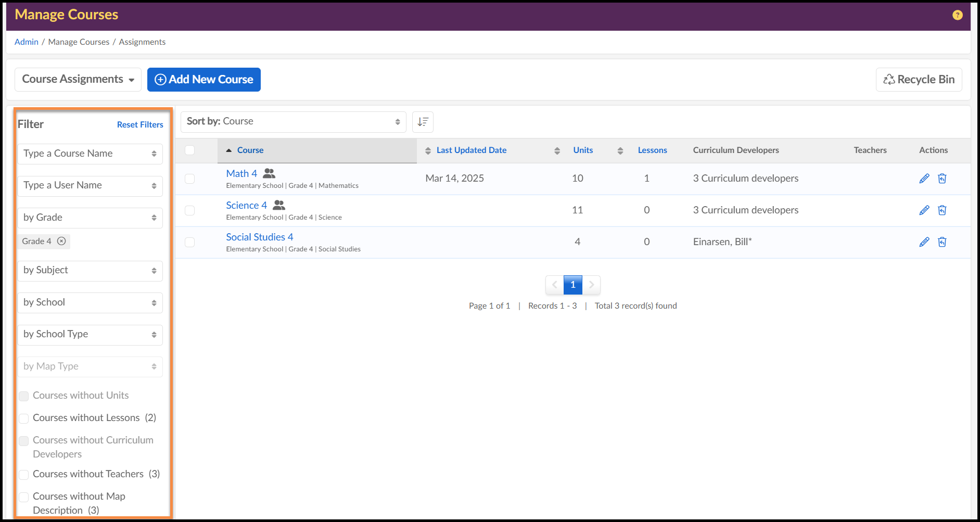Screen dimensions: 980x522
Task: Click the Add New Course button
Action: pyautogui.click(x=204, y=80)
